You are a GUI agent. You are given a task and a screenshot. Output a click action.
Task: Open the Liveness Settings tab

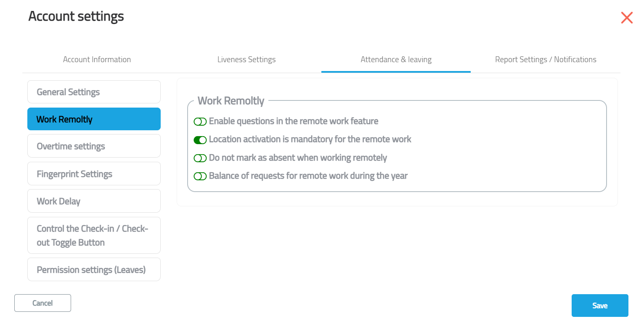[246, 60]
